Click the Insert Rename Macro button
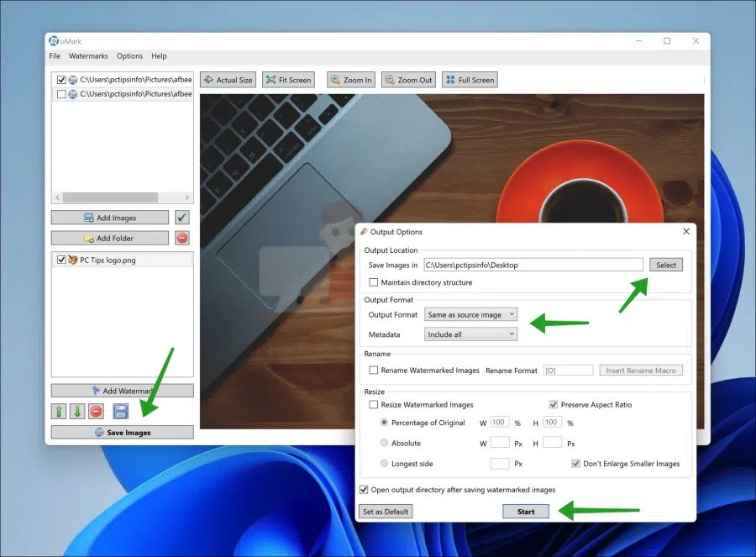756x557 pixels. [641, 370]
